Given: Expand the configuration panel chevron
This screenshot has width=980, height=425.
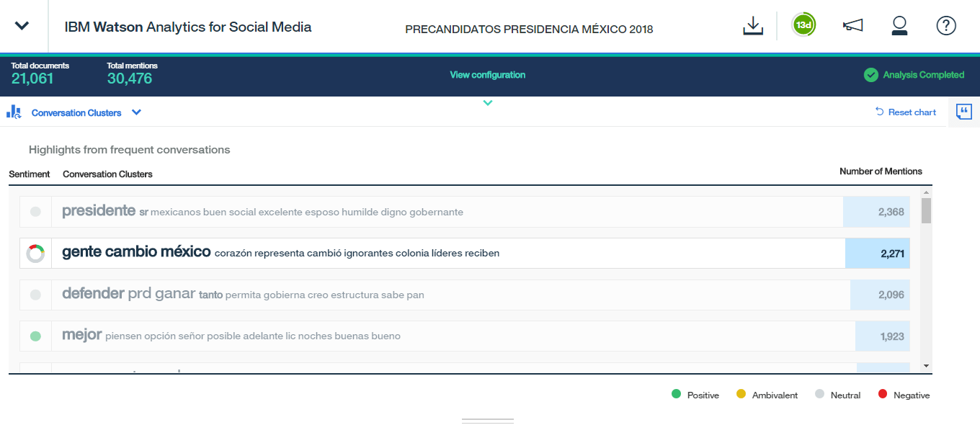Looking at the screenshot, I should (x=488, y=103).
